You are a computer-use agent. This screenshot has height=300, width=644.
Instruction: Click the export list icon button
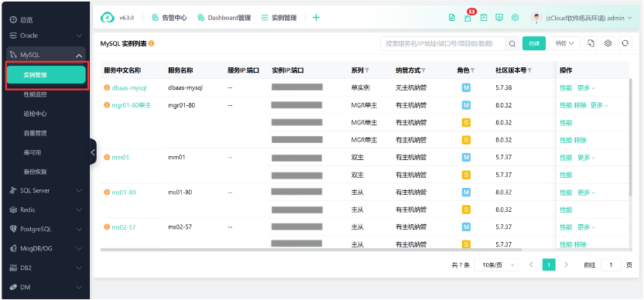591,43
